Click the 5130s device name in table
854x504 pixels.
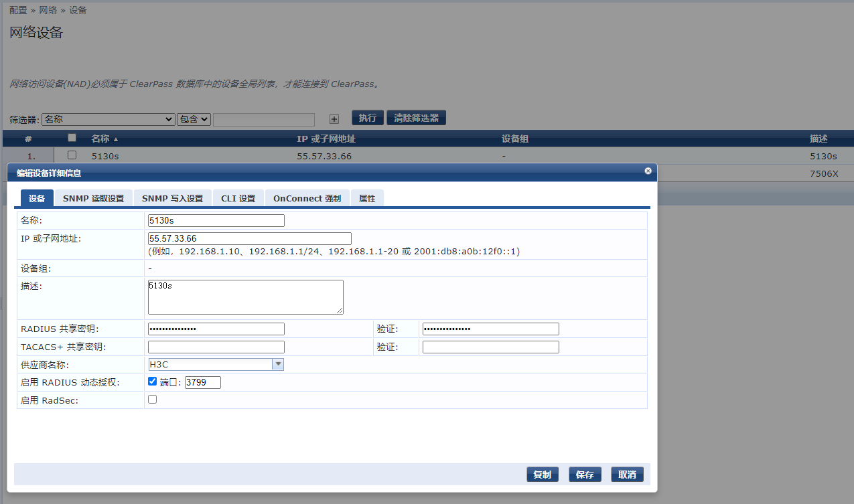pos(104,156)
